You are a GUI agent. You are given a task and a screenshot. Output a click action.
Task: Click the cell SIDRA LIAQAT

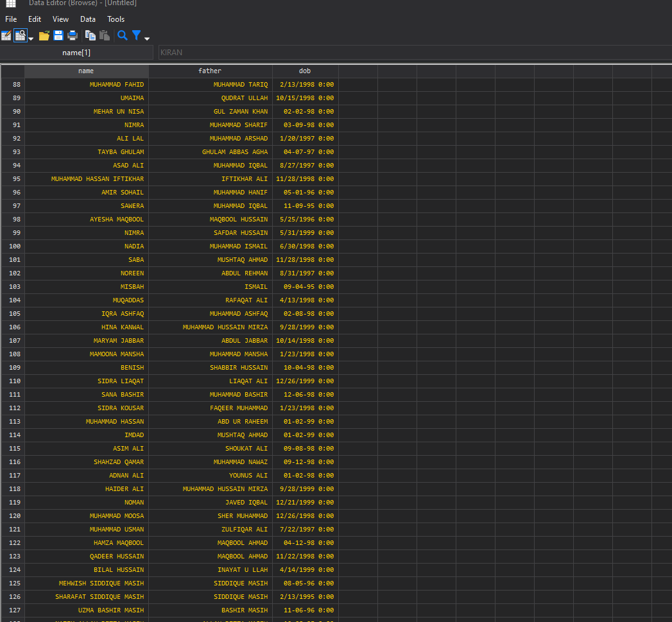click(x=87, y=381)
